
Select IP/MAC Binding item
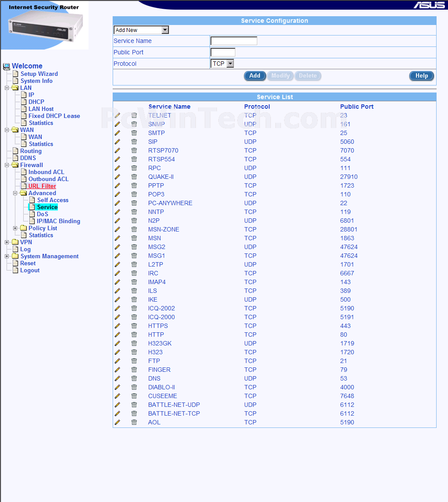pos(59,221)
